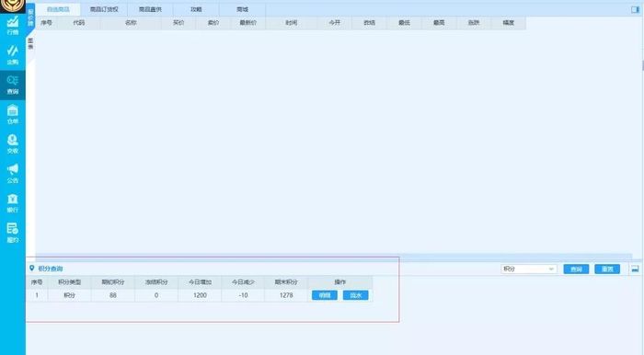Open the warehouse sidebar icon

tap(13, 115)
